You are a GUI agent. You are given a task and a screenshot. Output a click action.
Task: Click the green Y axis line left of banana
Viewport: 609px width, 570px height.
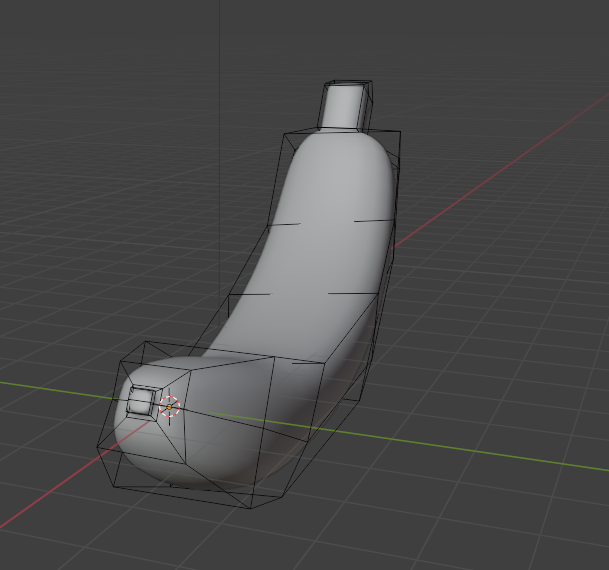[x=50, y=384]
